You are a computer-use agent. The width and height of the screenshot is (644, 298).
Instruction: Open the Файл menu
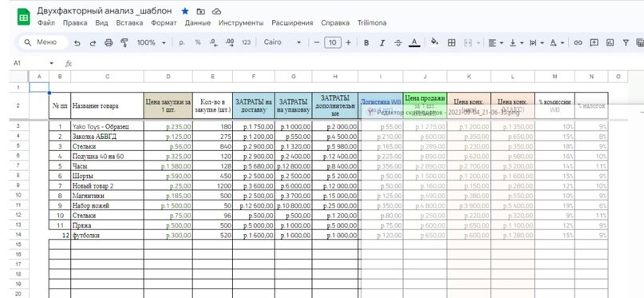coord(46,23)
